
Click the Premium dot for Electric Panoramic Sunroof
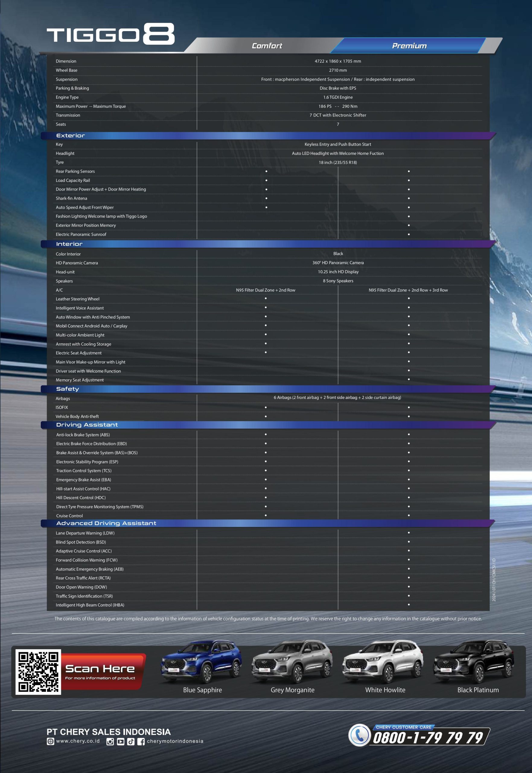click(x=409, y=234)
